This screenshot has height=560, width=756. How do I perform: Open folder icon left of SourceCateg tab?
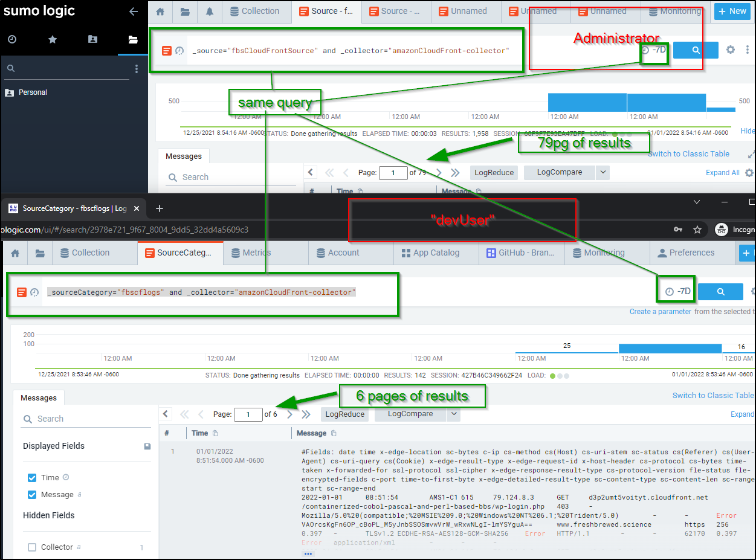click(40, 253)
